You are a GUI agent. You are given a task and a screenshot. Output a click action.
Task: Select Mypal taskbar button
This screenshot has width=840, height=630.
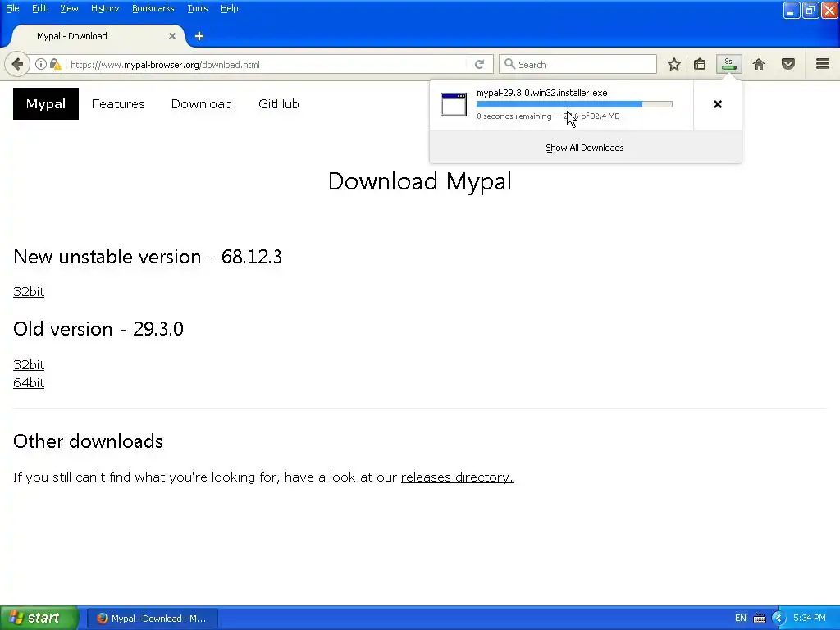153,619
